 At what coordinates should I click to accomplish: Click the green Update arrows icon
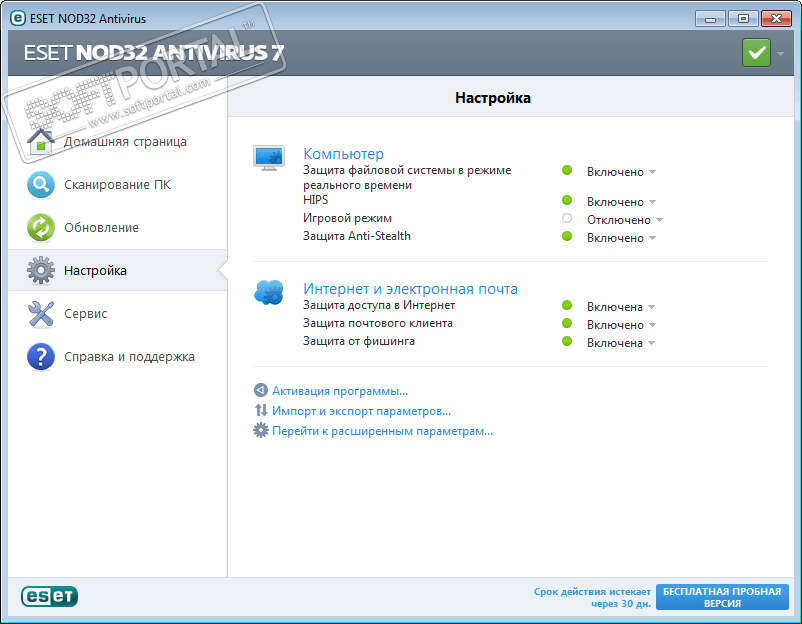tap(41, 228)
